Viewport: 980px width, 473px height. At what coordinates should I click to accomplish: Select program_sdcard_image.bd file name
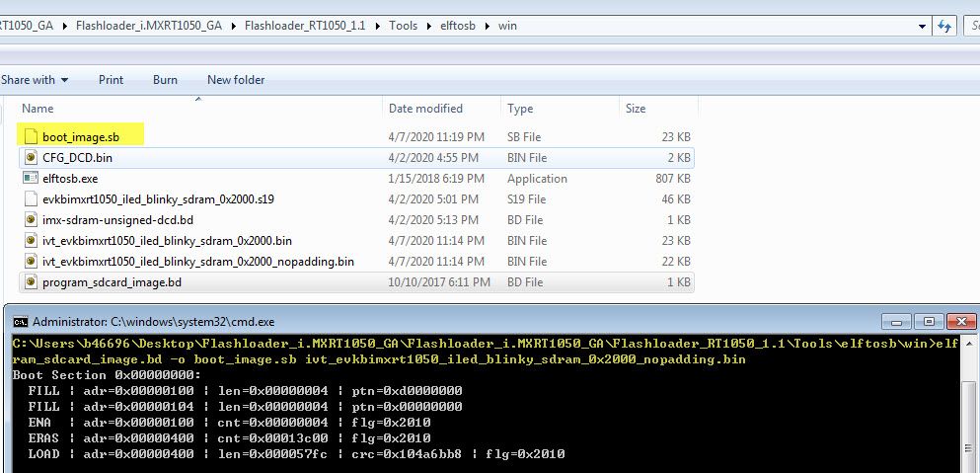(x=112, y=282)
